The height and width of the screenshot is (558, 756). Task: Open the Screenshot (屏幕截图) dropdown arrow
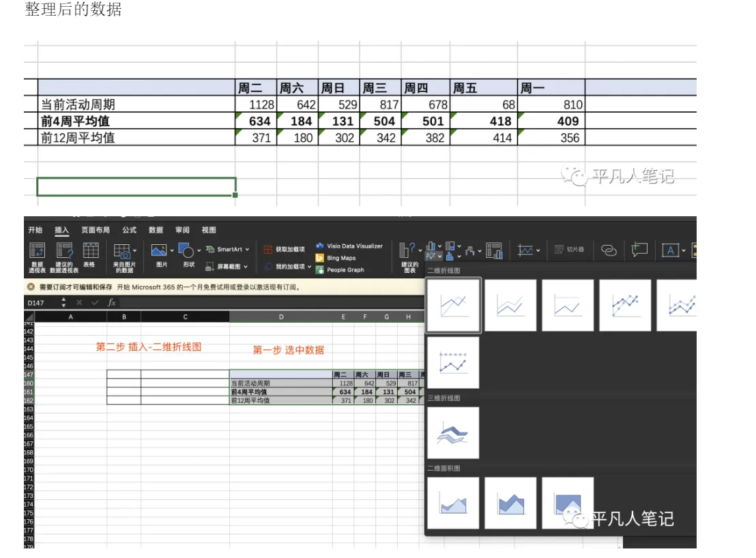coord(246,267)
